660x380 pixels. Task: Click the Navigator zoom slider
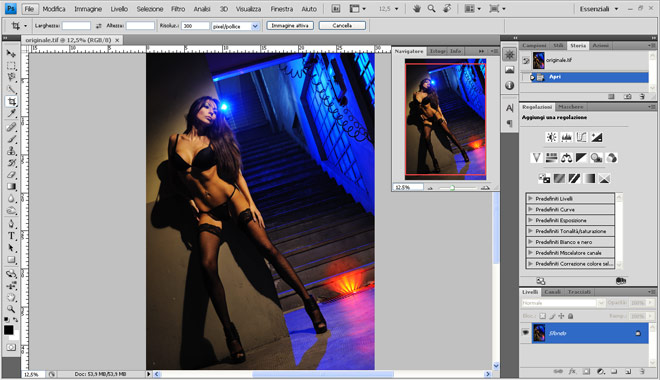tap(452, 188)
